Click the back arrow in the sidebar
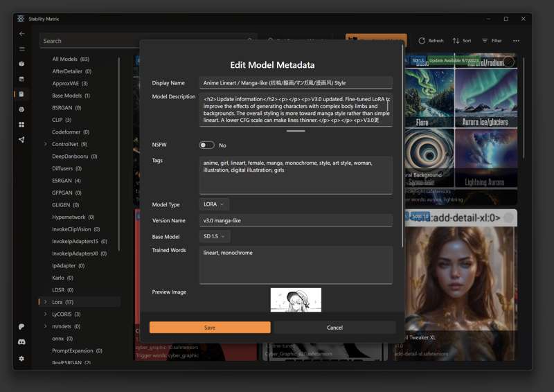The width and height of the screenshot is (554, 392). (21, 33)
